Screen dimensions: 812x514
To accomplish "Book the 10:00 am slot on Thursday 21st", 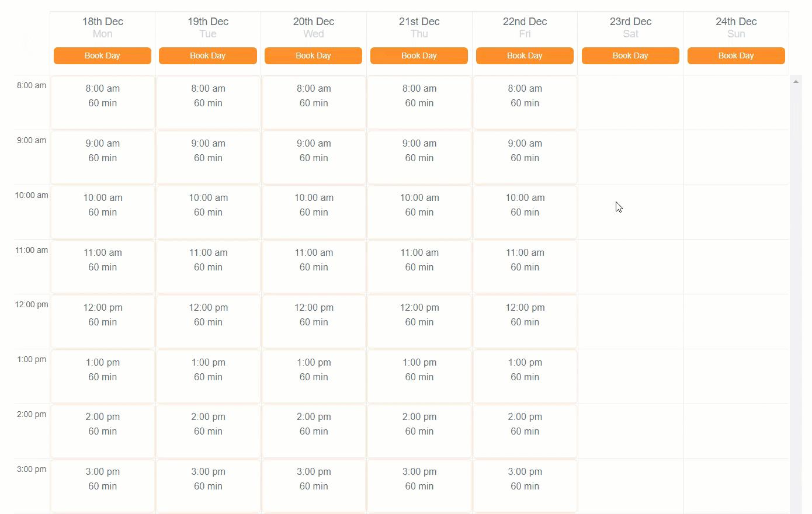I will 419,212.
